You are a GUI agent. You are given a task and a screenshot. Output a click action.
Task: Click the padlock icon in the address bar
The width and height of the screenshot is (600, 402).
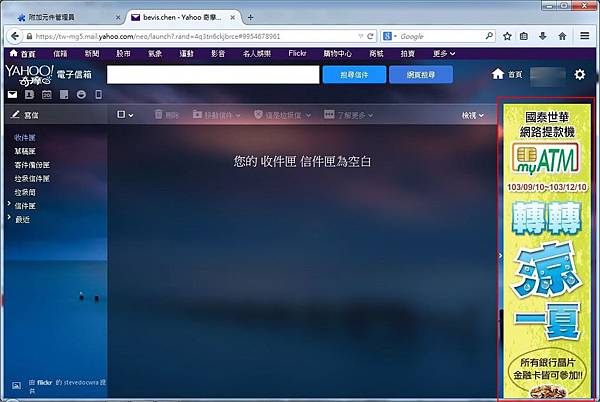point(29,36)
